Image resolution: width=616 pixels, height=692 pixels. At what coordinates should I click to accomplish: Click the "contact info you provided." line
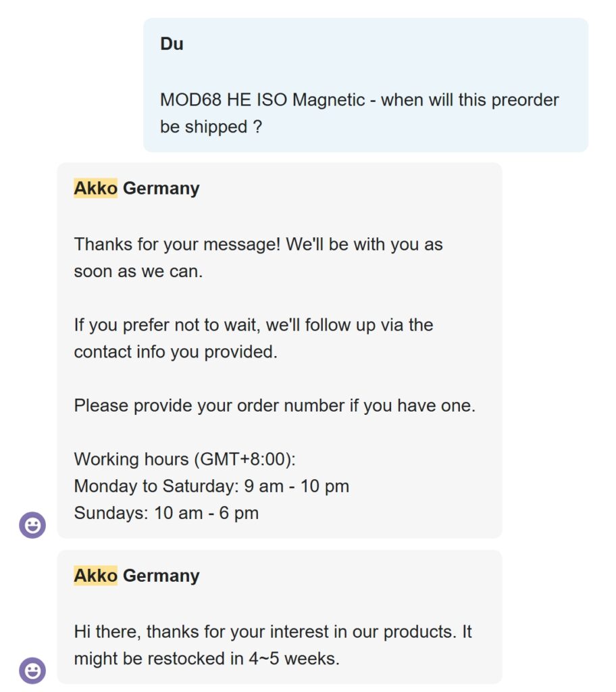(176, 352)
